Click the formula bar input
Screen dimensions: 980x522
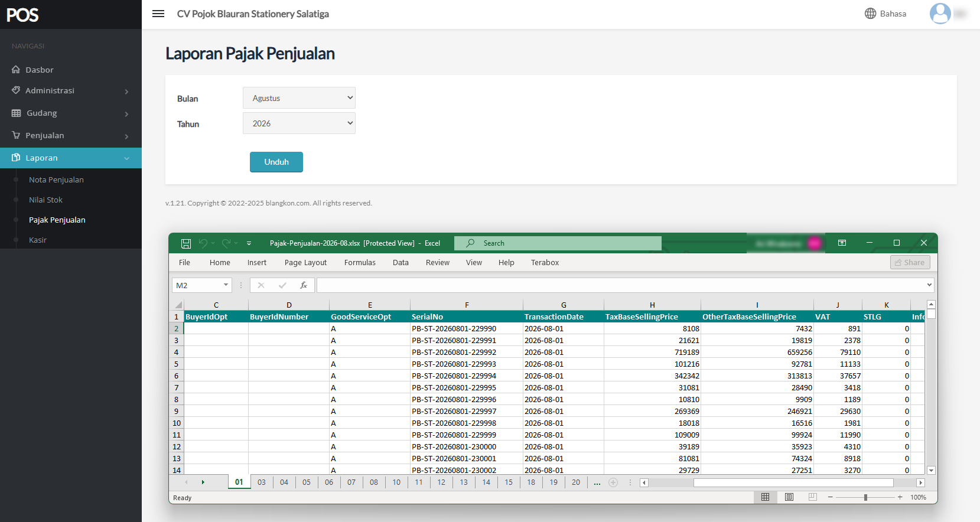(620, 285)
